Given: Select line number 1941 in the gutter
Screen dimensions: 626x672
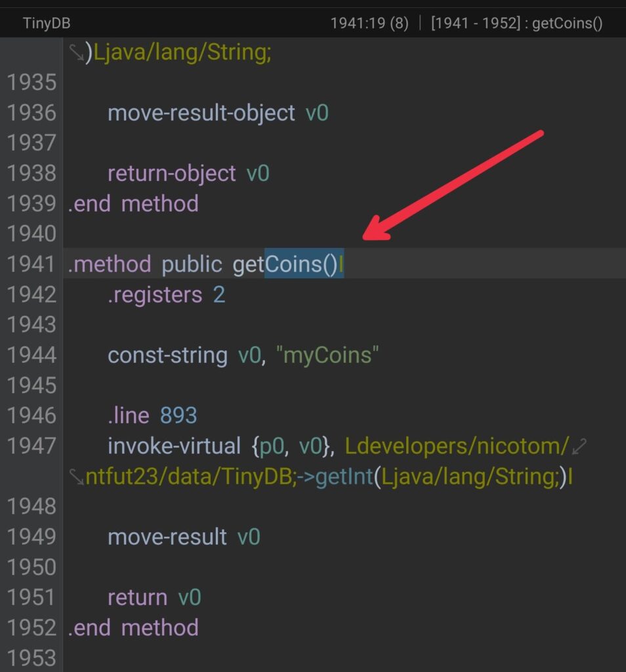Looking at the screenshot, I should [x=31, y=264].
